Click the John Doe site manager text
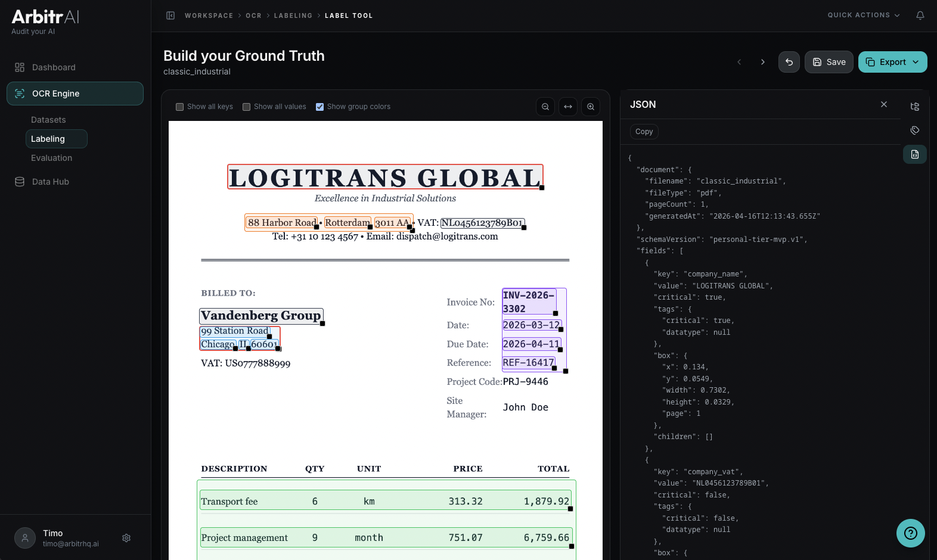Image resolution: width=937 pixels, height=560 pixels. (x=525, y=407)
